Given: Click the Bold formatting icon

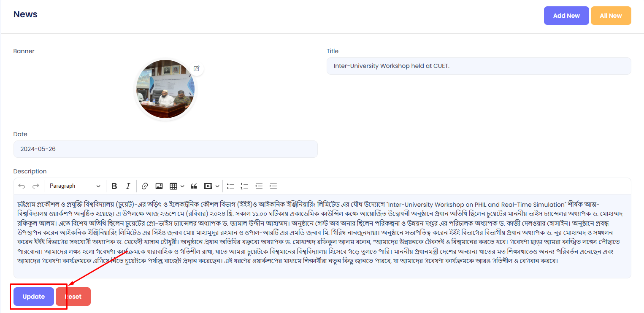Looking at the screenshot, I should coord(114,186).
